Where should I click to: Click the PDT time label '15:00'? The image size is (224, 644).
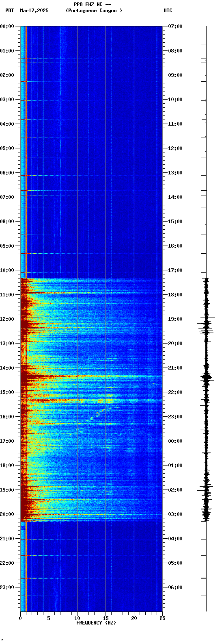point(7,392)
